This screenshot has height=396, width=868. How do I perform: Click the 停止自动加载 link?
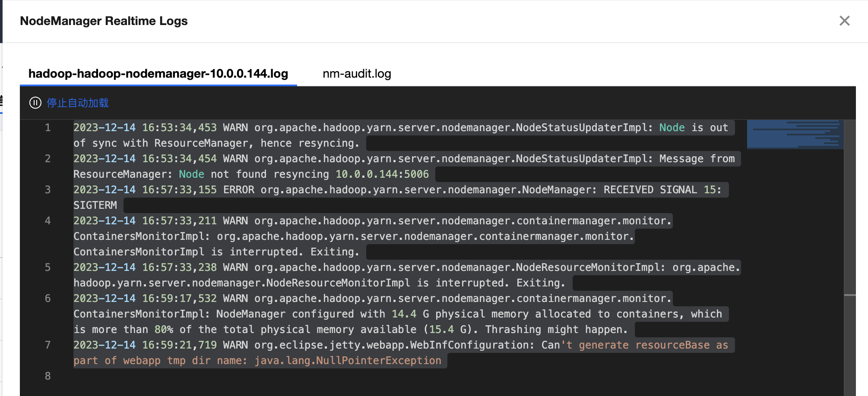pyautogui.click(x=78, y=103)
